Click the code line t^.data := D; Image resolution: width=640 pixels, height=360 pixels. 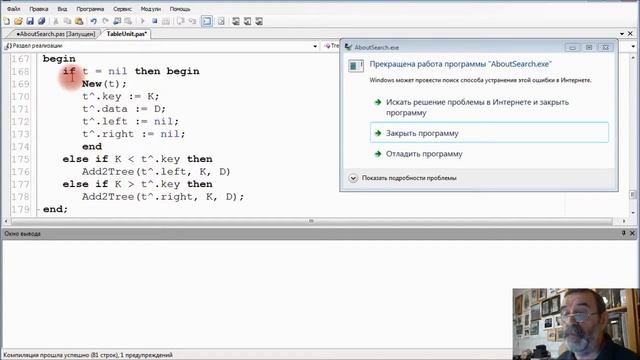[124, 109]
